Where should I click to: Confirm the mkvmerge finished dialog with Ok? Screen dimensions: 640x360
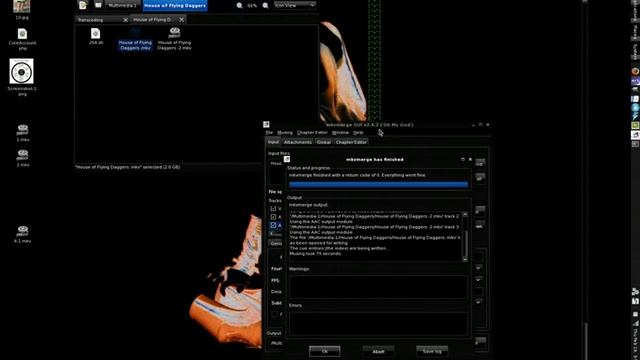coord(324,351)
